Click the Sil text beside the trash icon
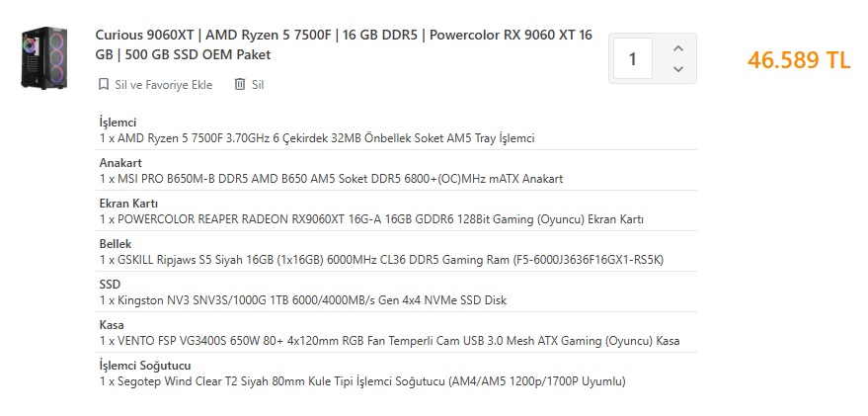868x416 pixels. click(258, 85)
